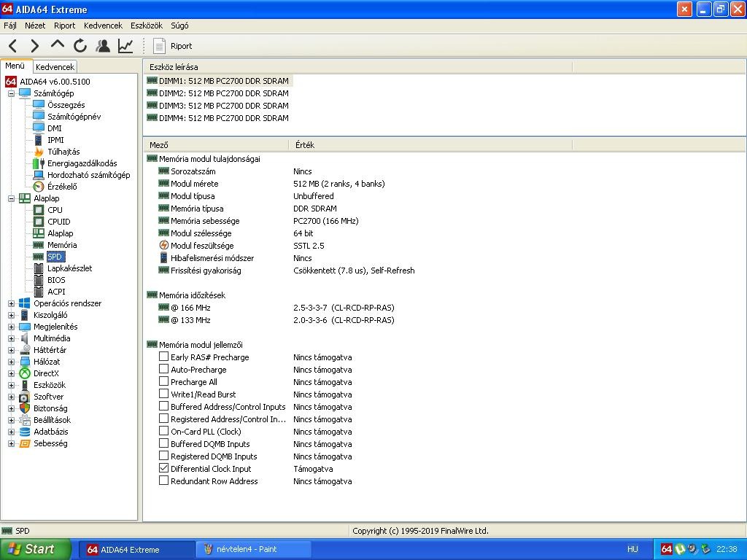
Task: Collapse the Számítógép tree node
Action: pos(11,93)
